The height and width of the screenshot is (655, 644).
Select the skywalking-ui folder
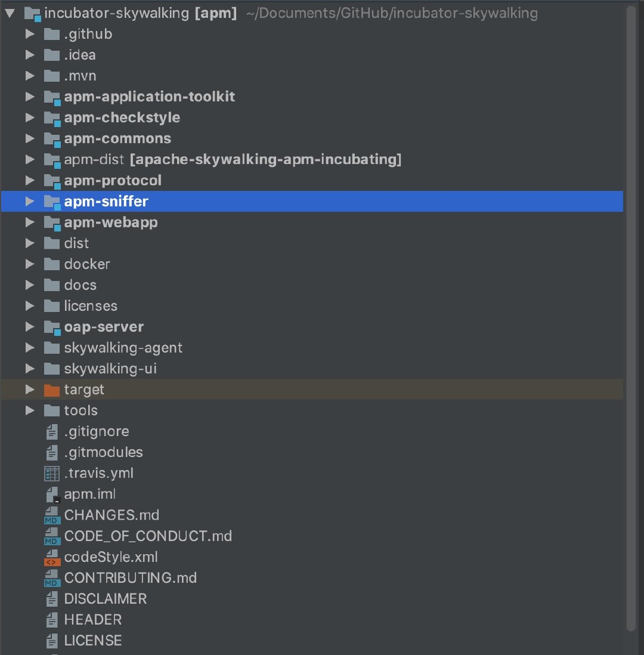[x=110, y=369]
